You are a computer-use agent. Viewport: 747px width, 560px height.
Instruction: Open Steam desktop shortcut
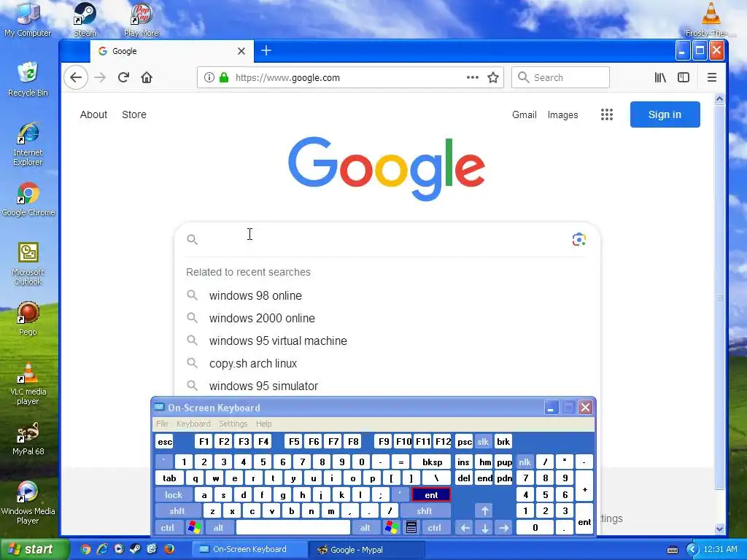tap(85, 20)
